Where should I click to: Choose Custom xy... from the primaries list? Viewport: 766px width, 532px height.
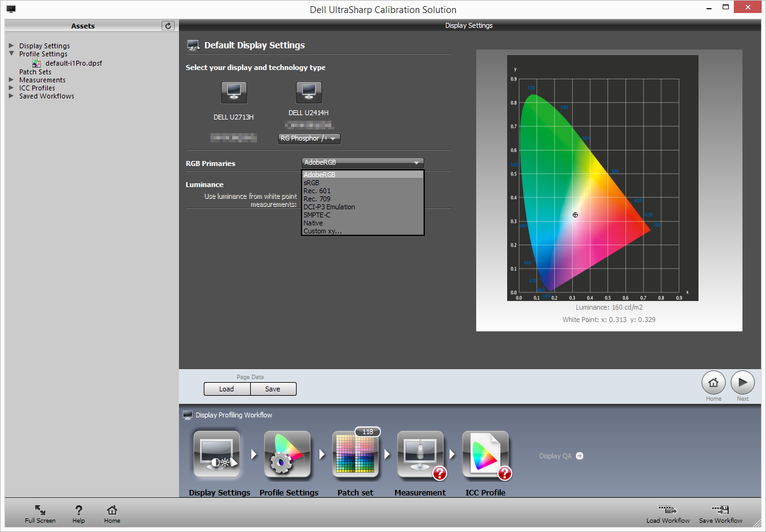(x=363, y=231)
